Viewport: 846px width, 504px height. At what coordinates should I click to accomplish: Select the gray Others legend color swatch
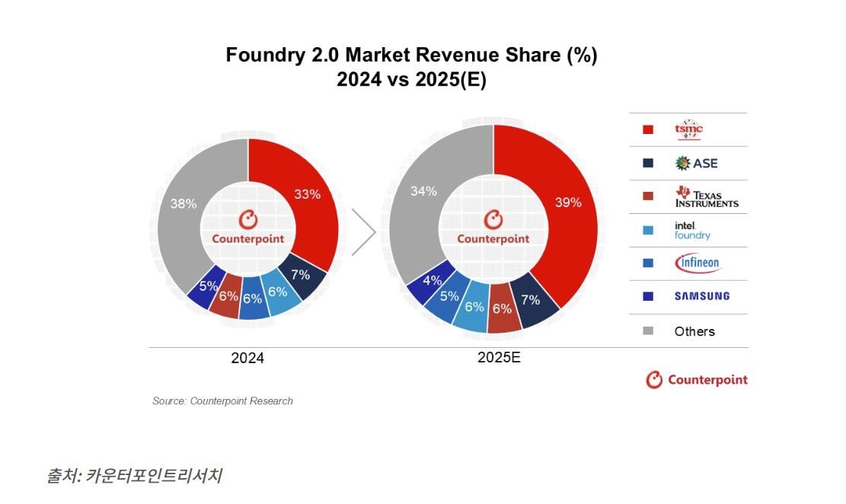pos(647,331)
